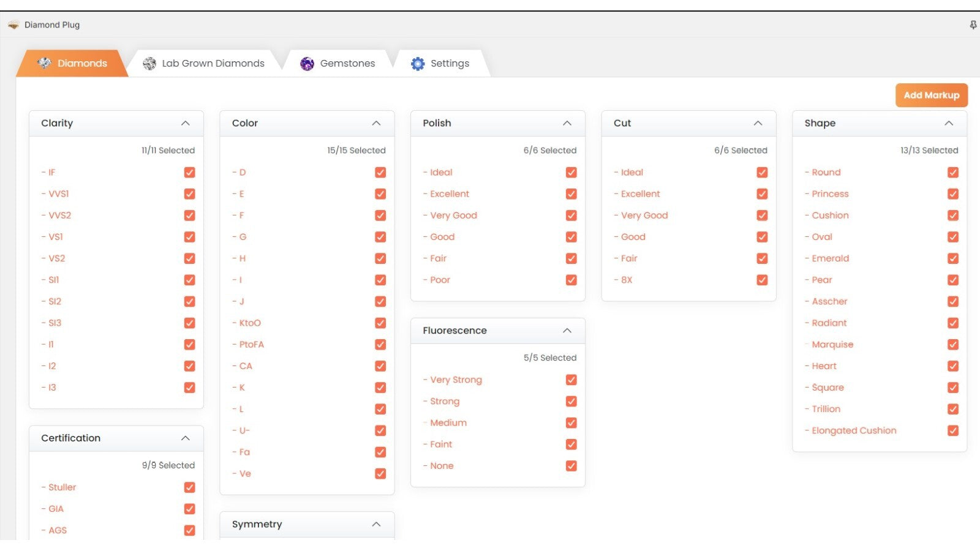Collapse the Certification panel
Viewport: 980px width, 551px height.
pos(185,438)
